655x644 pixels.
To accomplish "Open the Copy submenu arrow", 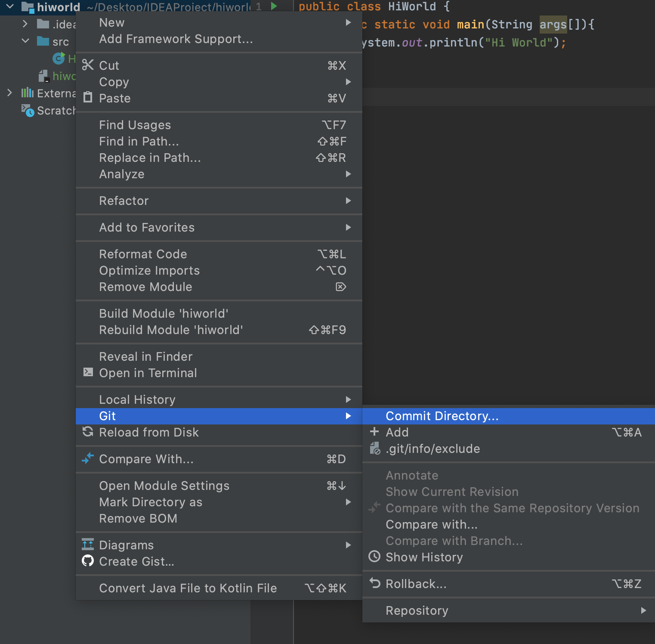I will pyautogui.click(x=348, y=82).
